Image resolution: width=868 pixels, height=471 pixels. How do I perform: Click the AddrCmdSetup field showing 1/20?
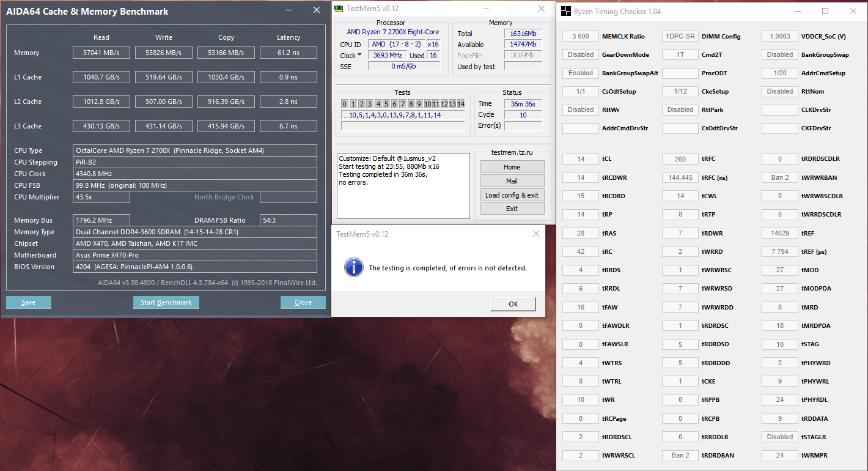[780, 73]
